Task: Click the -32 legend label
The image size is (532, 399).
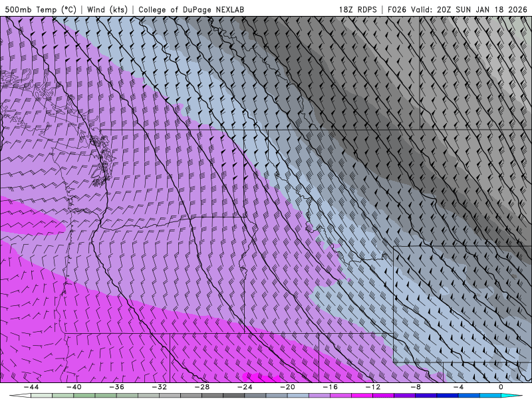Action: tap(160, 387)
